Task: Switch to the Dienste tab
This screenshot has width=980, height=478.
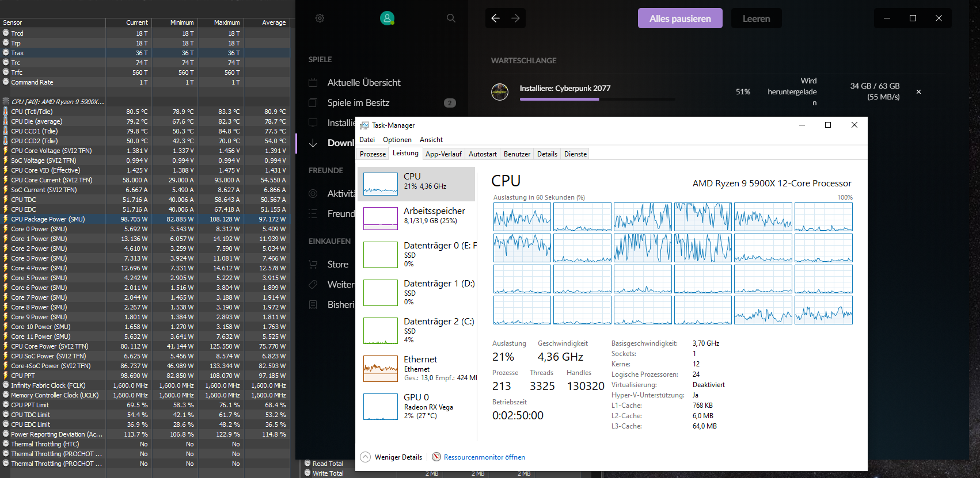Action: [x=575, y=154]
